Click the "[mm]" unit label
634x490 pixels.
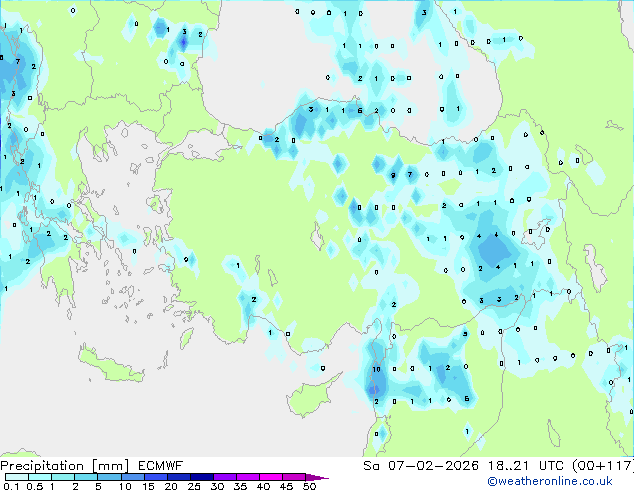click(110, 467)
